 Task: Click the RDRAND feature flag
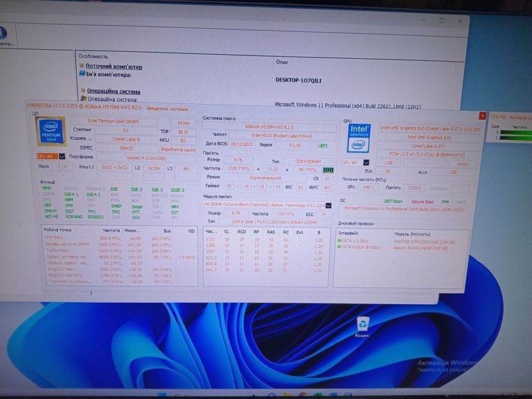tap(74, 217)
